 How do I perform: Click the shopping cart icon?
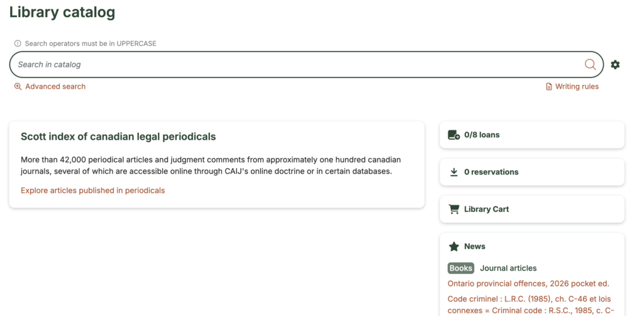[454, 209]
